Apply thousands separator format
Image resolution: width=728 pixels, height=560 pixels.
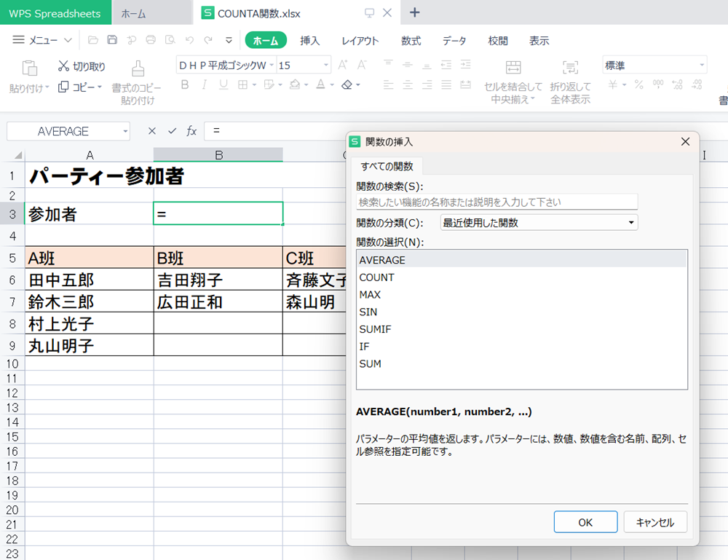click(658, 84)
